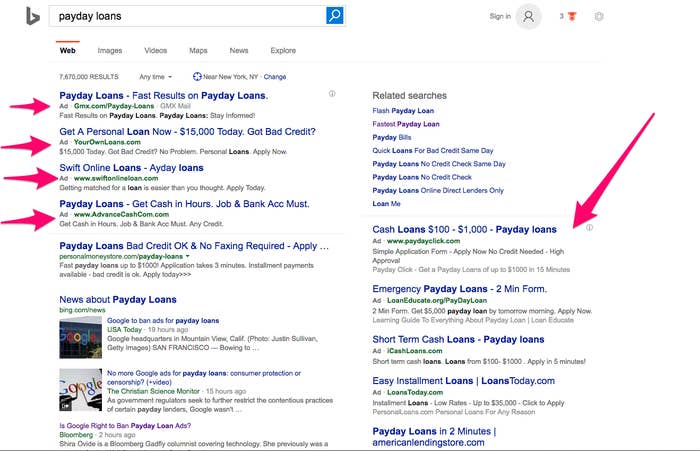This screenshot has width=700, height=451.
Task: Click LoansToday.com green URL
Action: point(415,393)
